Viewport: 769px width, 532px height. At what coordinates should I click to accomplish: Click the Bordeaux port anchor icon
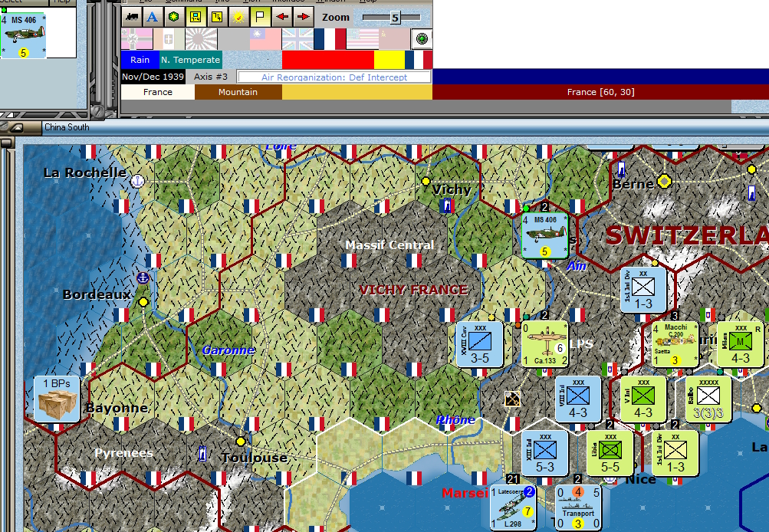tap(143, 278)
